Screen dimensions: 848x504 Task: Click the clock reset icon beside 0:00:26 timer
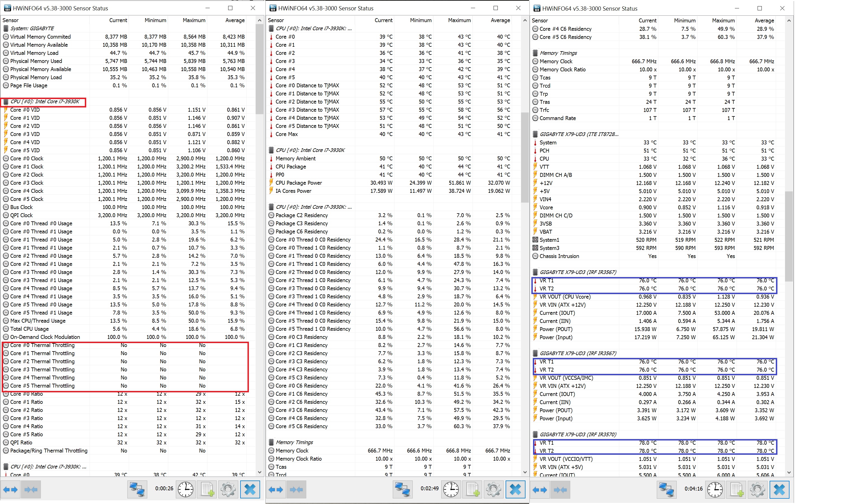(x=186, y=489)
